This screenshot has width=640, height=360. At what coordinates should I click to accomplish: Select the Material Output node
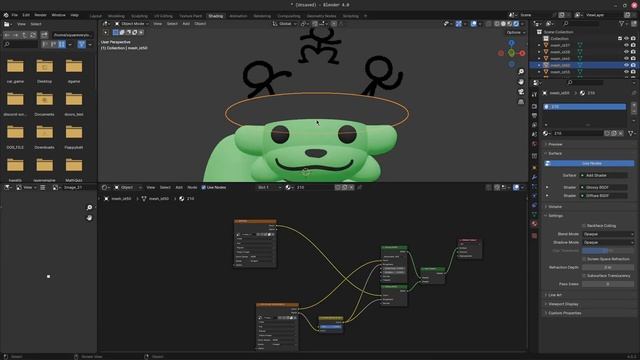pyautogui.click(x=469, y=248)
